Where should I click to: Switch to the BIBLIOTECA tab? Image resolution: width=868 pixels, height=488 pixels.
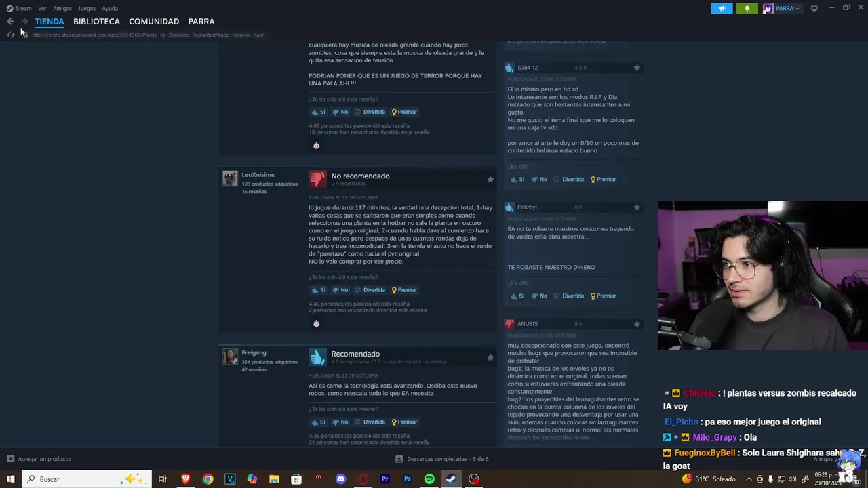tap(96, 22)
